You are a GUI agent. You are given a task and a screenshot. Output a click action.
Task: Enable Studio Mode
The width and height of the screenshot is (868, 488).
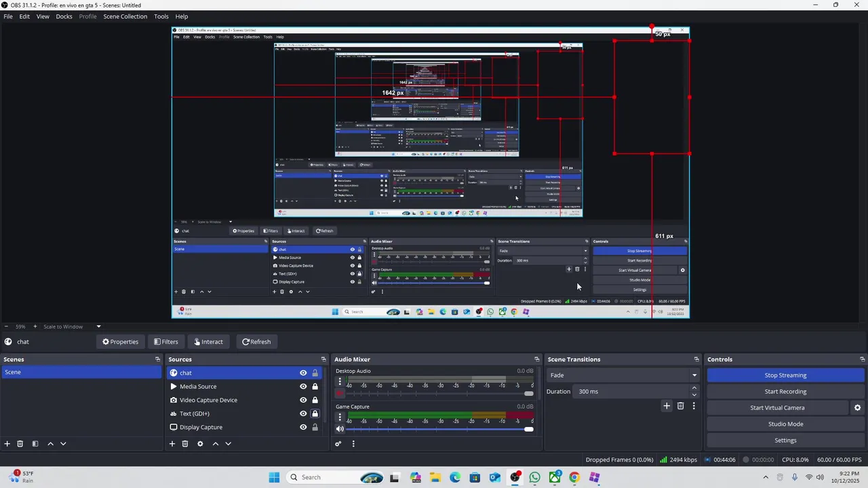tap(785, 424)
